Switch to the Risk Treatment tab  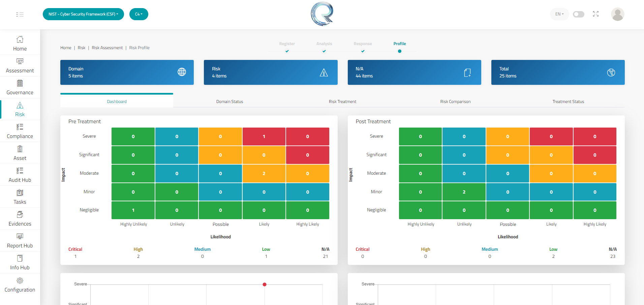[342, 101]
